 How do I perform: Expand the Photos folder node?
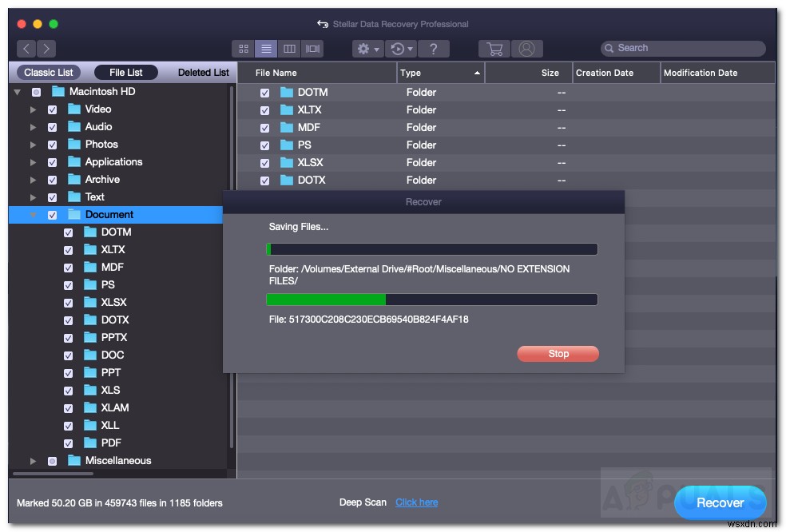pos(33,145)
